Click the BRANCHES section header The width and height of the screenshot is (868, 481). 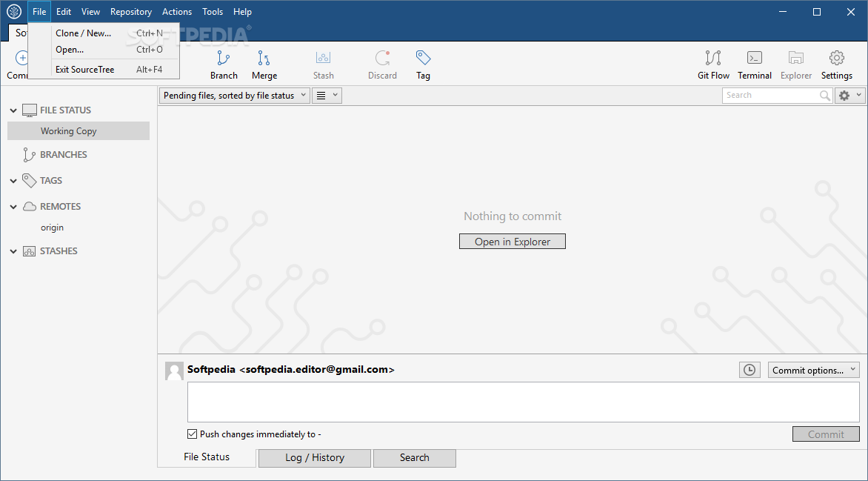point(64,155)
